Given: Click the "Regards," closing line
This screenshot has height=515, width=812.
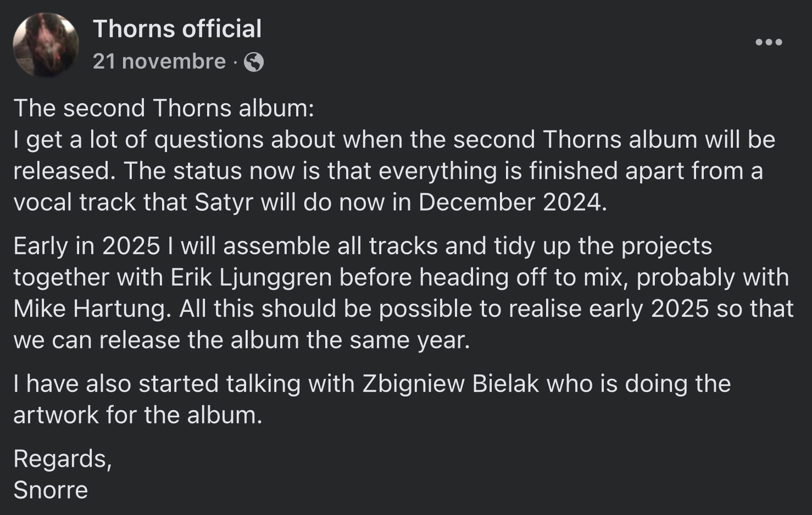Looking at the screenshot, I should point(63,458).
